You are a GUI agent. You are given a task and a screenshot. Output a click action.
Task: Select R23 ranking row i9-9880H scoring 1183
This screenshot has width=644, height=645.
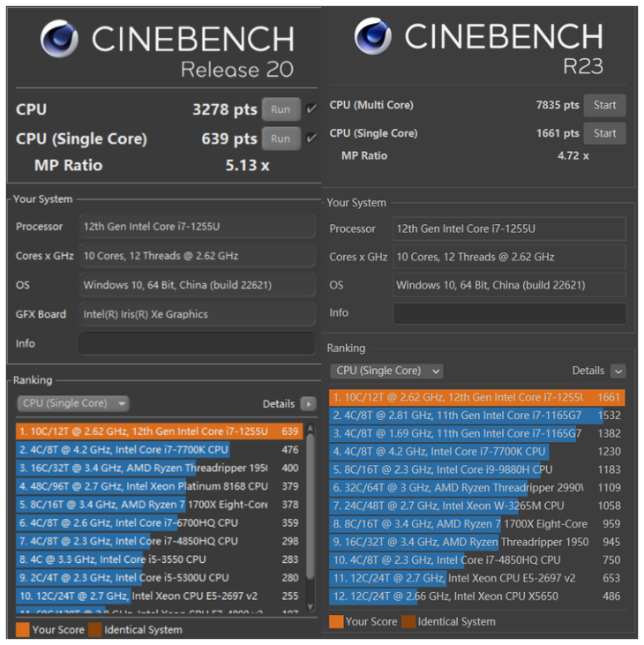477,469
